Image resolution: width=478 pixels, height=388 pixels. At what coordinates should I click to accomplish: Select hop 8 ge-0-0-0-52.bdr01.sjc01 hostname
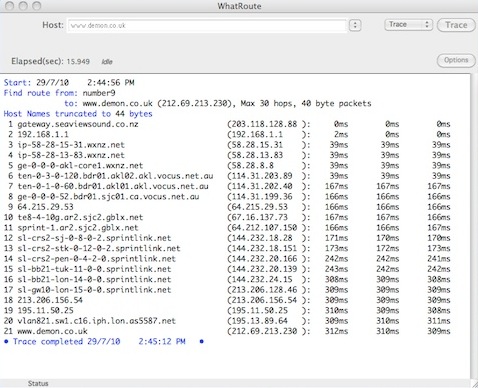click(108, 196)
